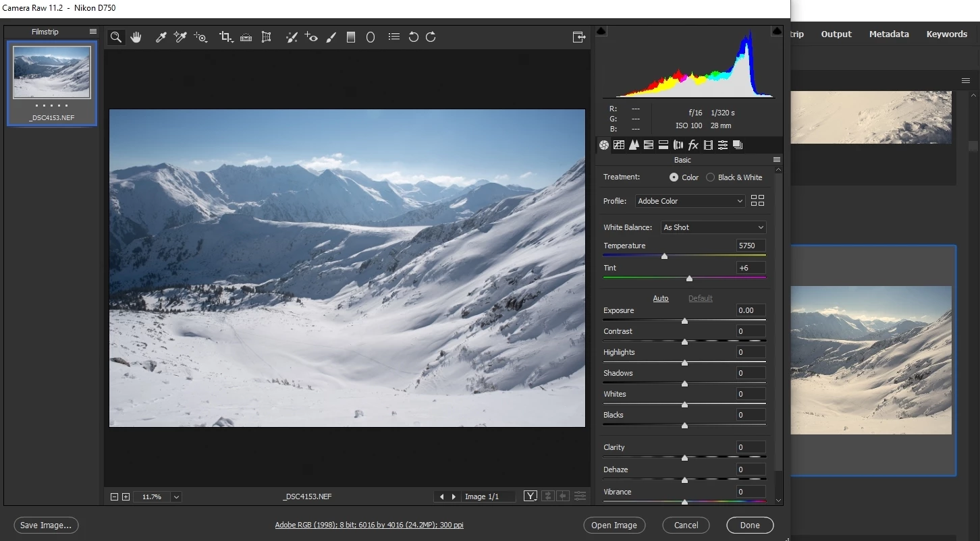980x541 pixels.
Task: Open the Profile dropdown showing Adobe Color
Action: 690,201
